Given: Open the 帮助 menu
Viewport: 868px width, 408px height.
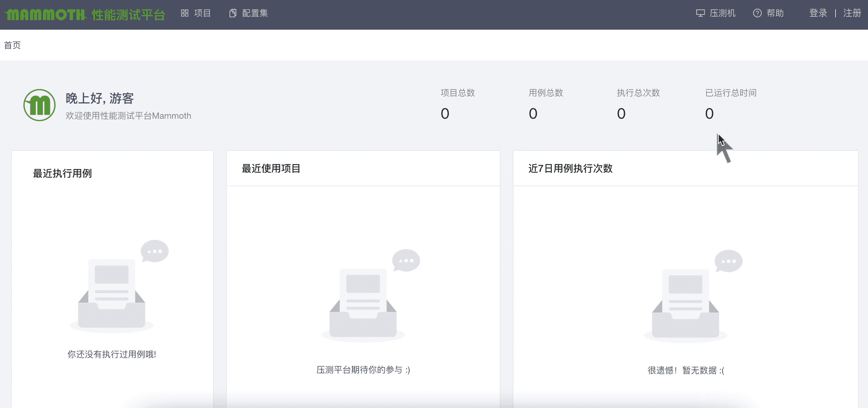Looking at the screenshot, I should (x=775, y=13).
